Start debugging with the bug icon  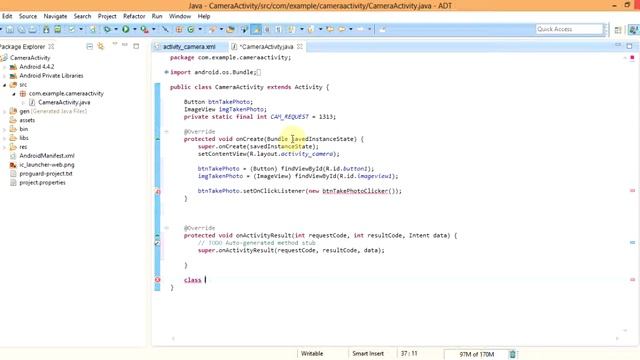[107, 29]
